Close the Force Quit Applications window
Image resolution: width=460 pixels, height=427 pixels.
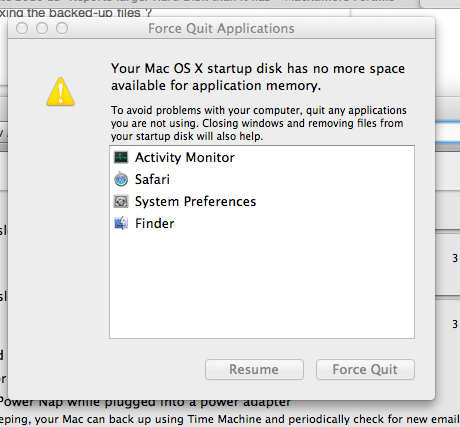(22, 28)
